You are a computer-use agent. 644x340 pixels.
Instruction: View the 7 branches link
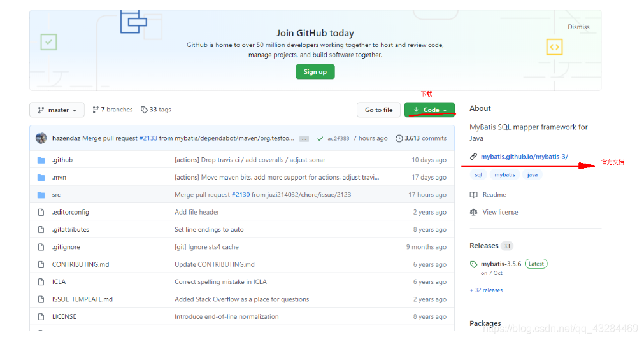(x=113, y=110)
